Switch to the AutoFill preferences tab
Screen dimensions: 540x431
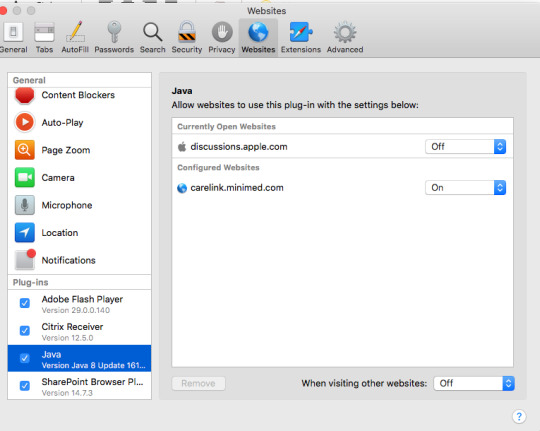[x=75, y=37]
